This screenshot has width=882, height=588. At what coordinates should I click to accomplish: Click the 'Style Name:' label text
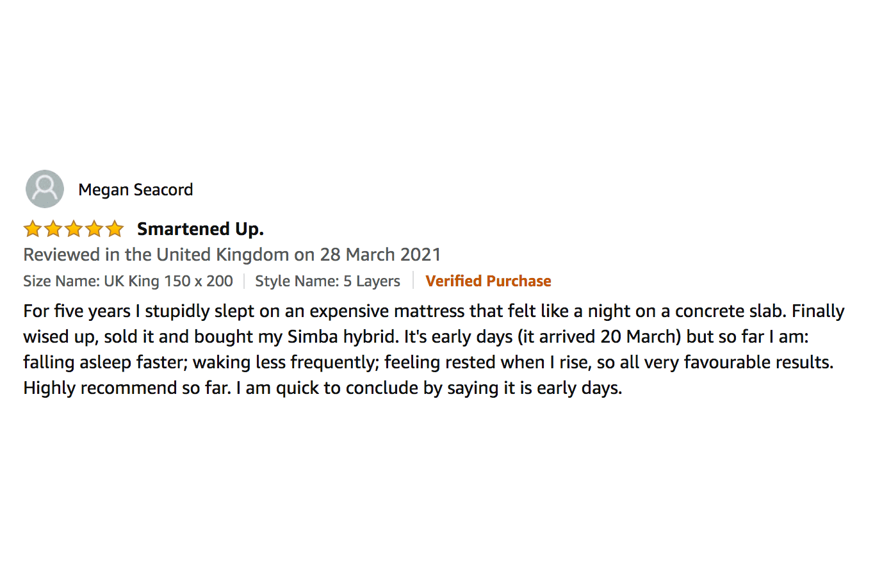coord(297,281)
